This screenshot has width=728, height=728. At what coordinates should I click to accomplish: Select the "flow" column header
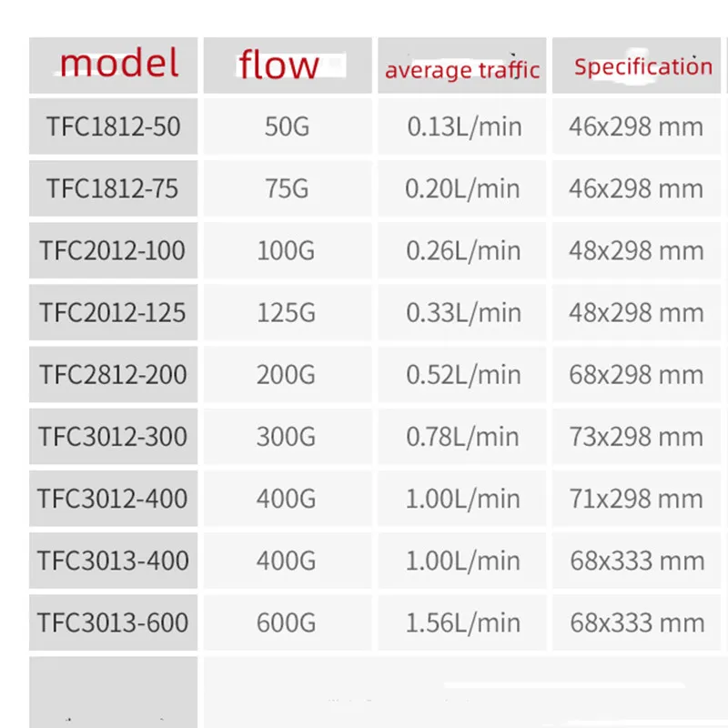pos(278,66)
